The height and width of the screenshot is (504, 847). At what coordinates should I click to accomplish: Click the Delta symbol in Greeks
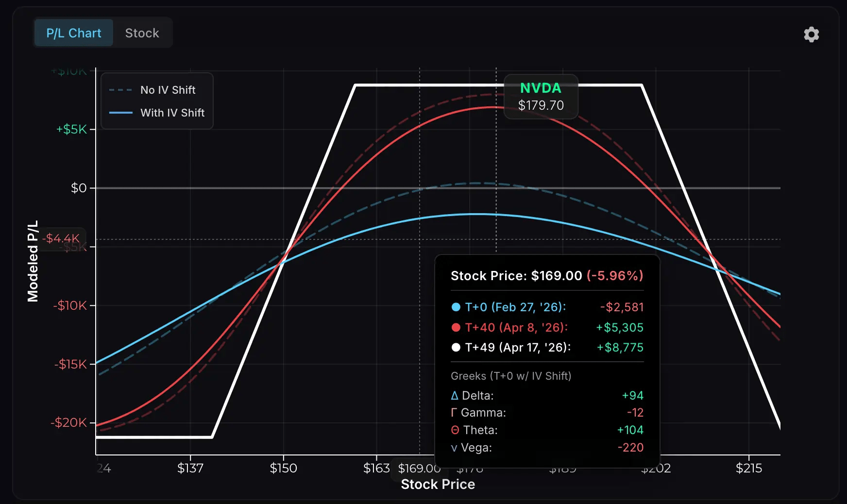[x=454, y=396]
